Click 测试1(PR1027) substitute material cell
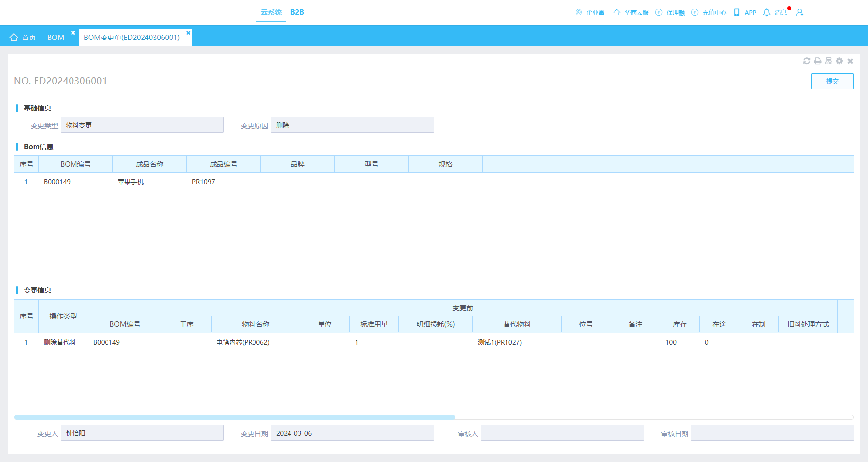The width and height of the screenshot is (868, 462). 500,342
